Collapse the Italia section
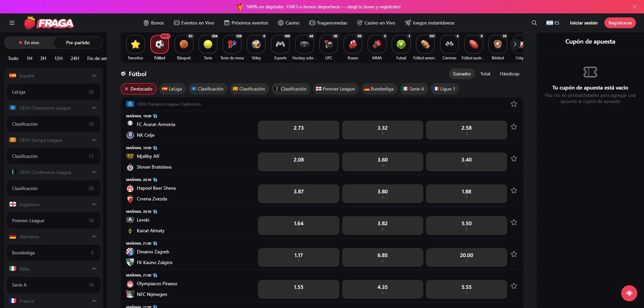This screenshot has height=308, width=644. (94, 269)
